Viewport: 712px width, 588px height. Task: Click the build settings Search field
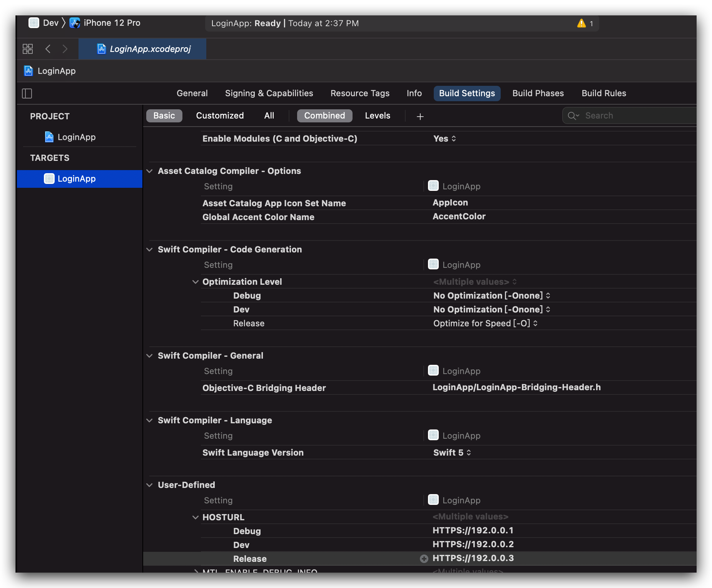point(630,116)
